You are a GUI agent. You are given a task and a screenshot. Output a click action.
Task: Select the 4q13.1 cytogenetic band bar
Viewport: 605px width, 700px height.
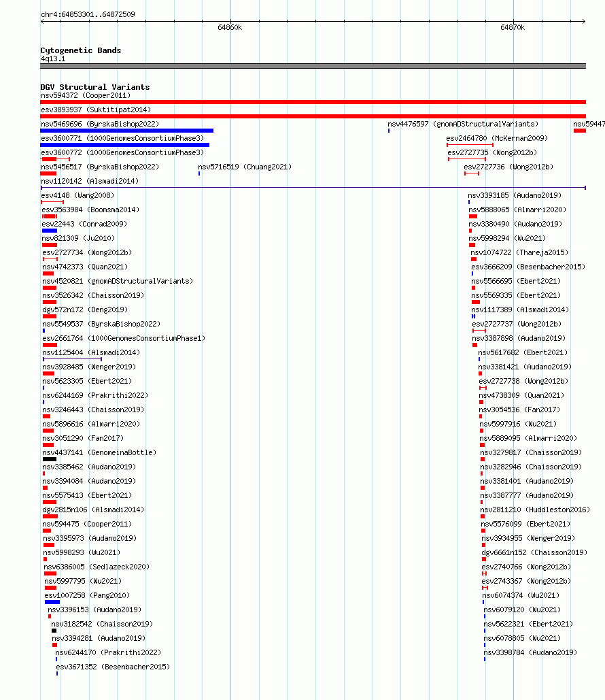pyautogui.click(x=313, y=66)
